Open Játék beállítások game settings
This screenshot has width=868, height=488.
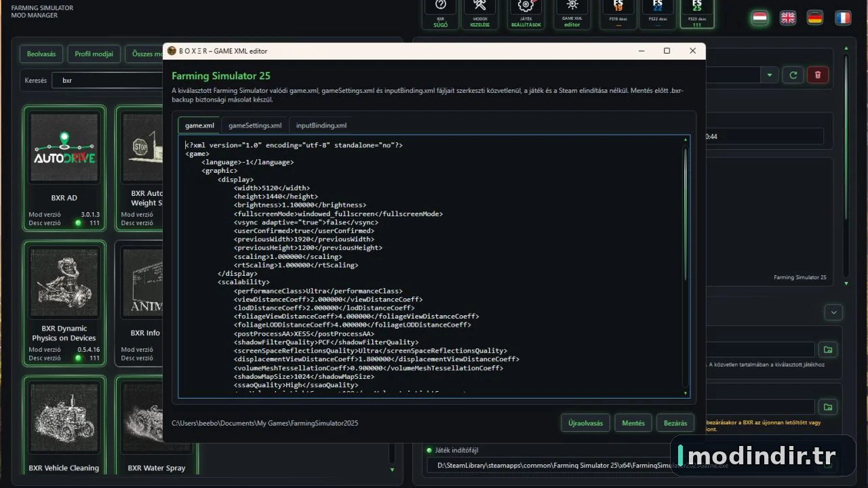(x=526, y=14)
